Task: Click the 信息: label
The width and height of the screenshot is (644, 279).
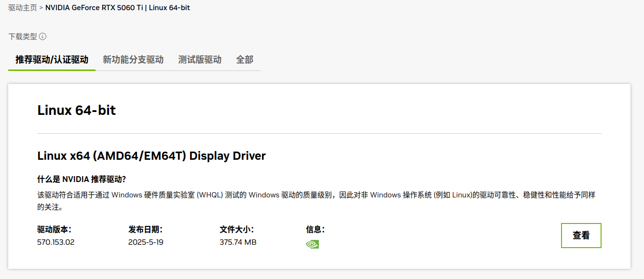Action: point(315,230)
